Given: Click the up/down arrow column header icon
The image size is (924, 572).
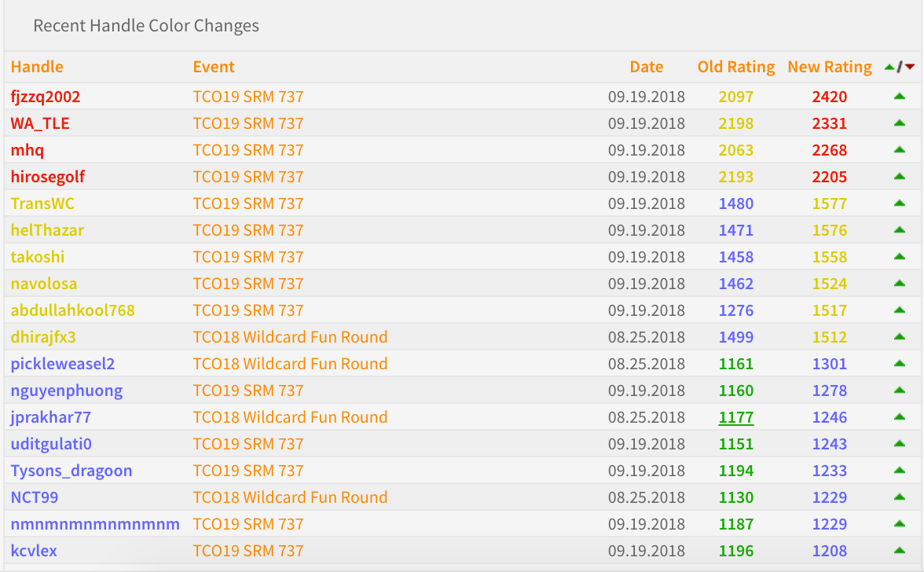Looking at the screenshot, I should tap(900, 67).
